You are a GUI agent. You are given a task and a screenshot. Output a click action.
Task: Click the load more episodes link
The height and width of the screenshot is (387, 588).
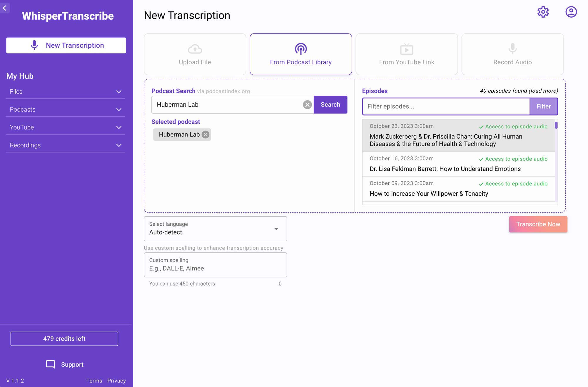(543, 91)
